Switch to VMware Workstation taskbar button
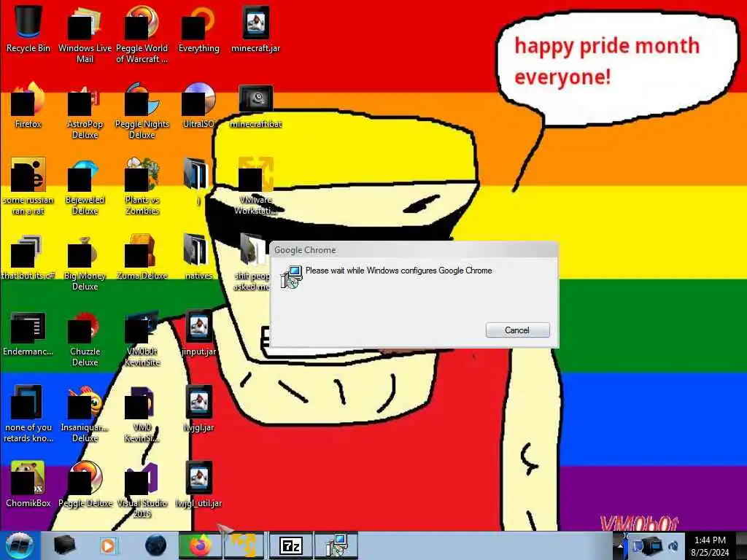747x560 pixels. click(244, 545)
